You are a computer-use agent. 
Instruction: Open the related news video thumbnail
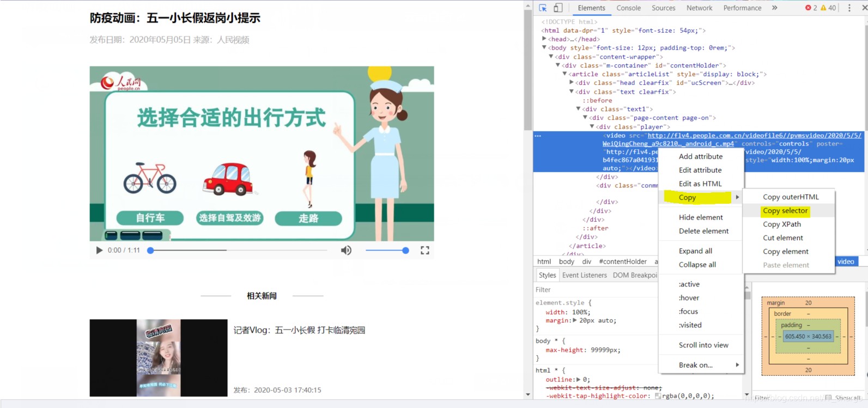click(159, 358)
